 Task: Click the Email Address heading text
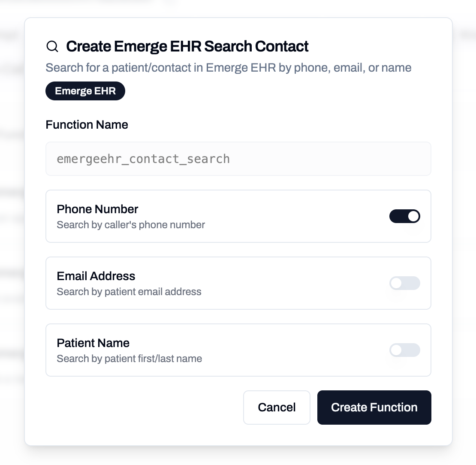pyautogui.click(x=96, y=276)
